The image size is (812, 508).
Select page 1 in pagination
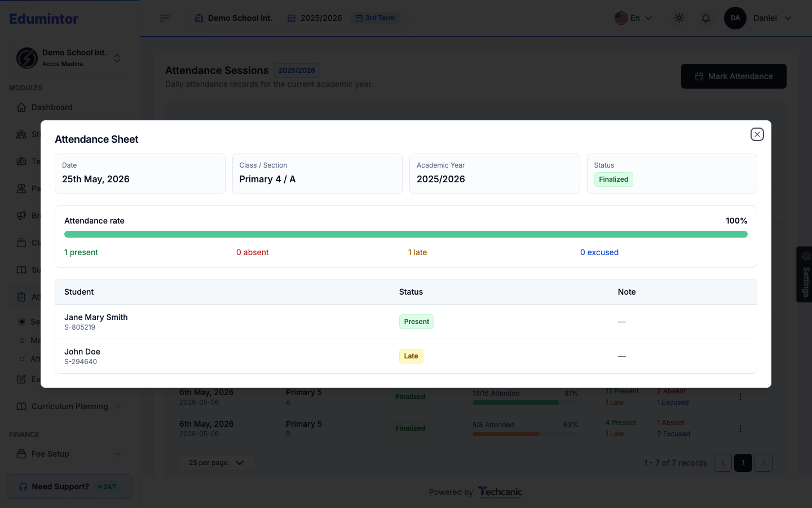point(743,463)
